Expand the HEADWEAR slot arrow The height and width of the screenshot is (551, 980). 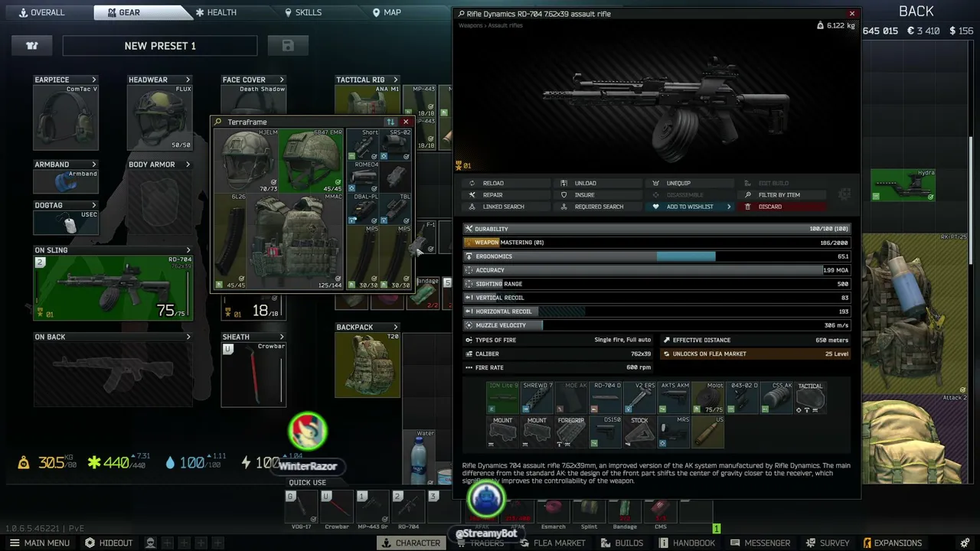pyautogui.click(x=188, y=80)
